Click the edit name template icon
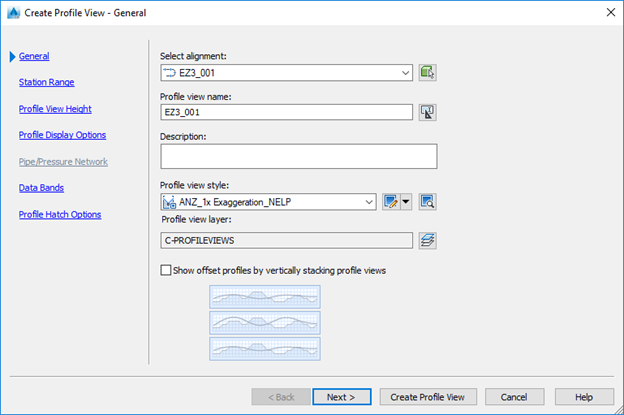Image resolution: width=624 pixels, height=415 pixels. 428,112
